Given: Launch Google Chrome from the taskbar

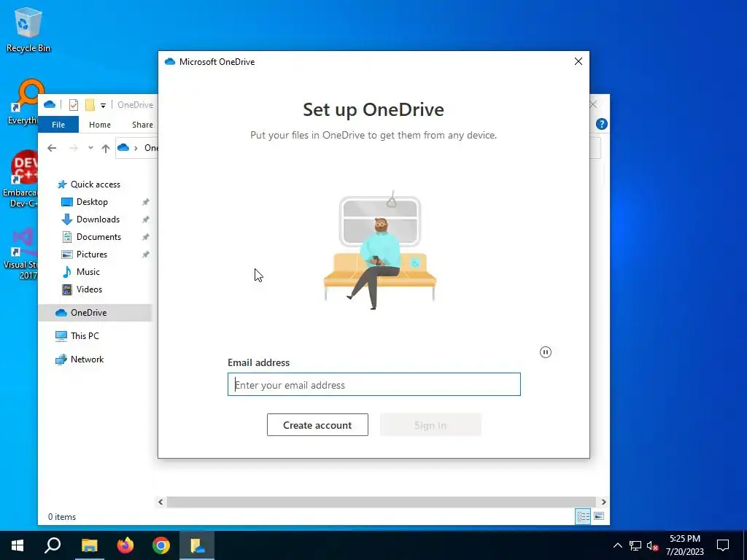Looking at the screenshot, I should [161, 545].
